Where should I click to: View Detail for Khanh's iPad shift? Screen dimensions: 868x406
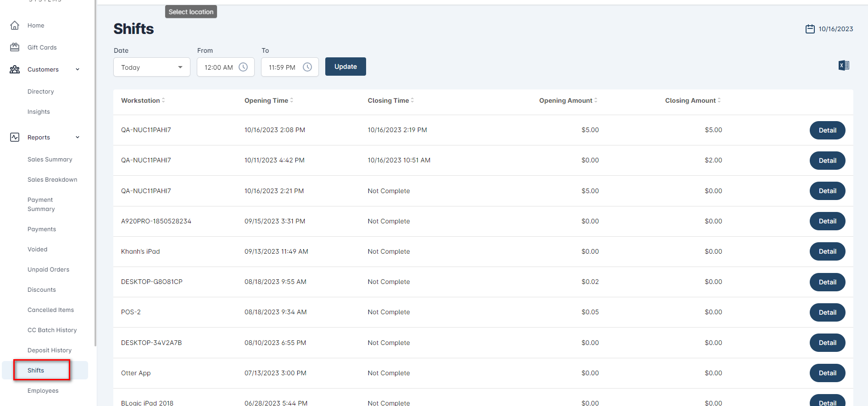827,251
